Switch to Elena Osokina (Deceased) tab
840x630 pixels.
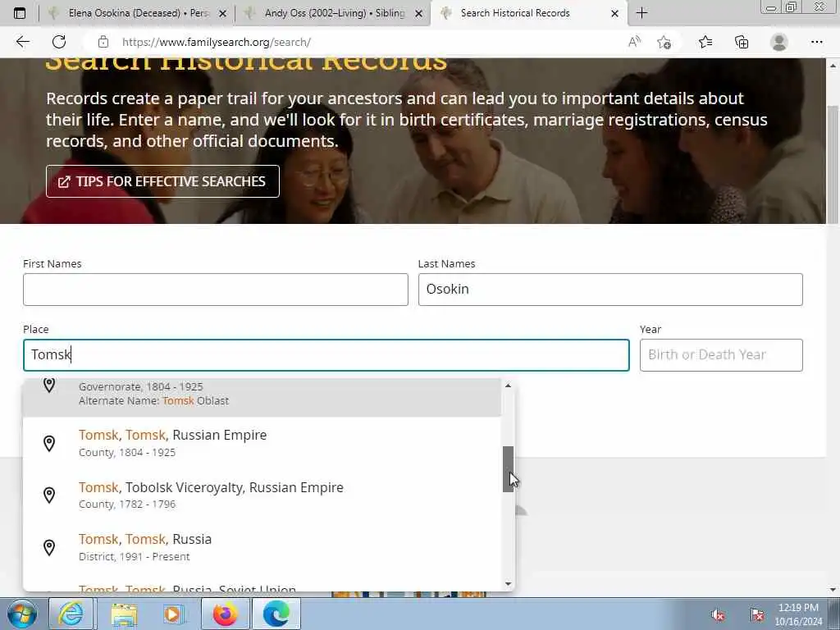pyautogui.click(x=137, y=13)
